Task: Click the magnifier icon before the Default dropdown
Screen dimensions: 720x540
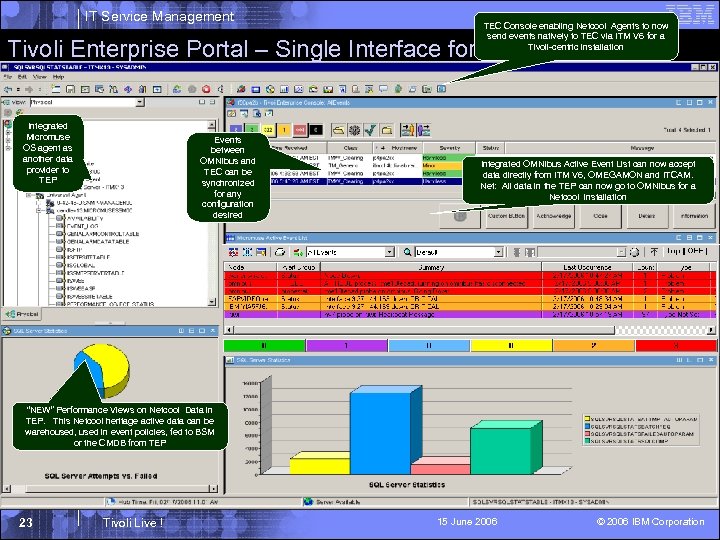Action: [x=407, y=252]
